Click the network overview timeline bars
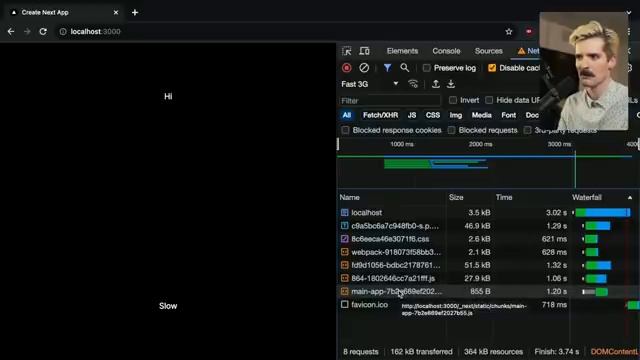This screenshot has width=640, height=360. point(436,164)
